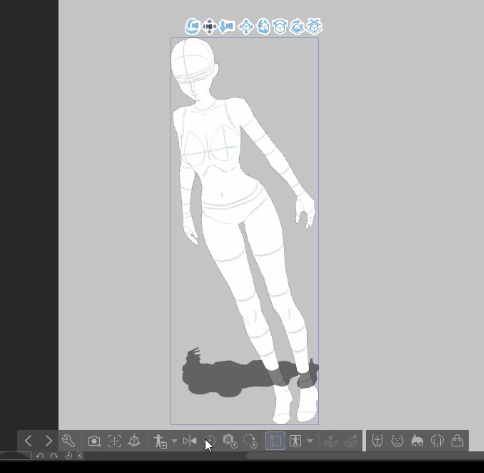
Task: Open the camera angle preset icon
Action: (94, 441)
